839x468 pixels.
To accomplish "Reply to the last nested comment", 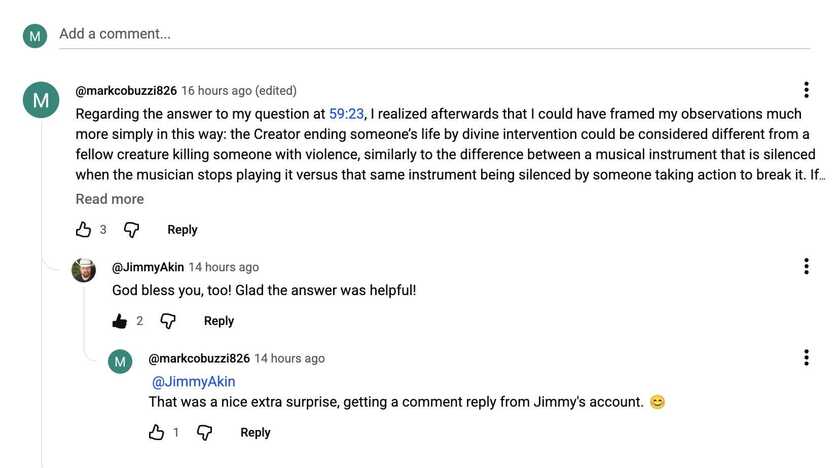I will [255, 432].
